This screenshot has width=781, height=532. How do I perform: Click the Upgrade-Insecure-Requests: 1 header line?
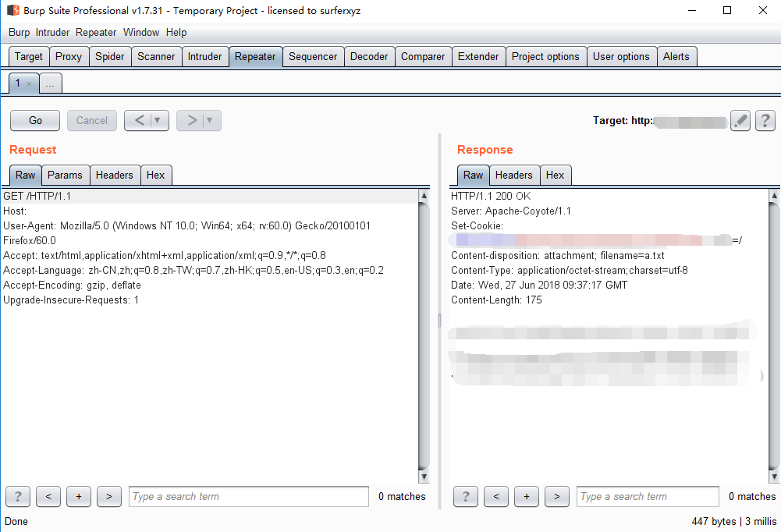pyautogui.click(x=71, y=300)
